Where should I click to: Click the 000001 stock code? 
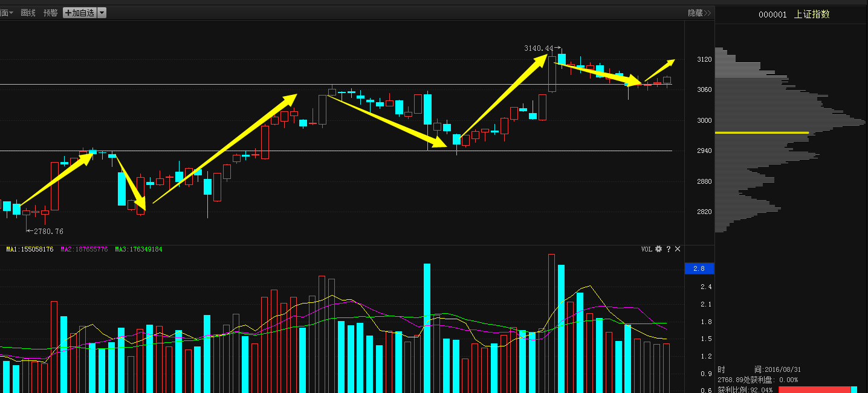772,15
